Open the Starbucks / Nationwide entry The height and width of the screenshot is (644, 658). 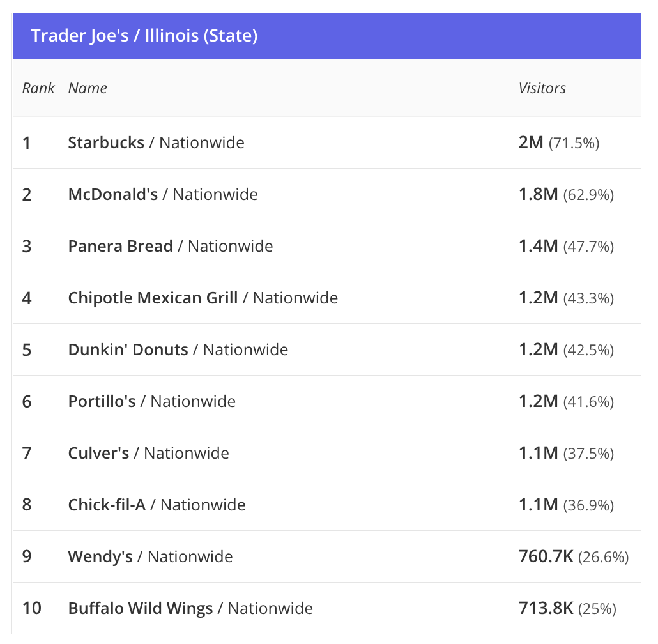[156, 142]
